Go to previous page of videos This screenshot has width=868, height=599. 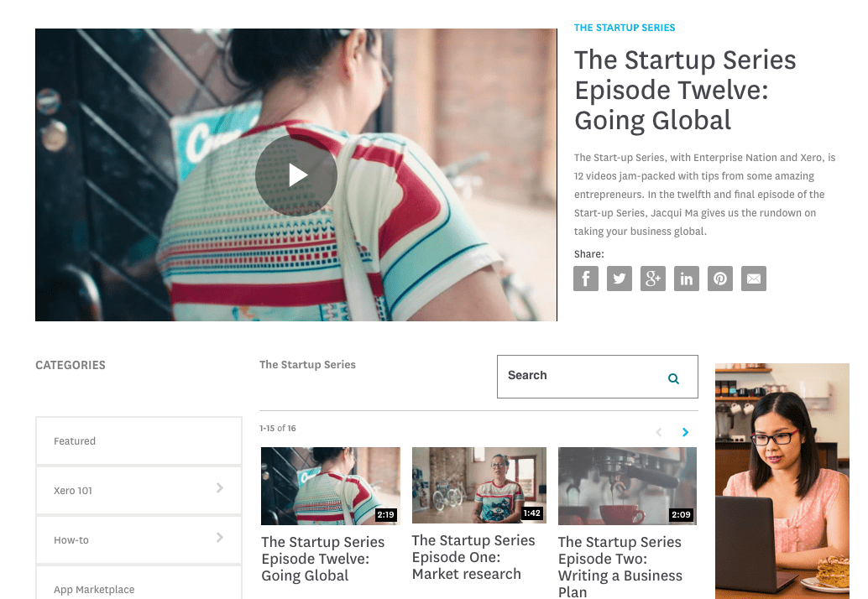pos(658,432)
